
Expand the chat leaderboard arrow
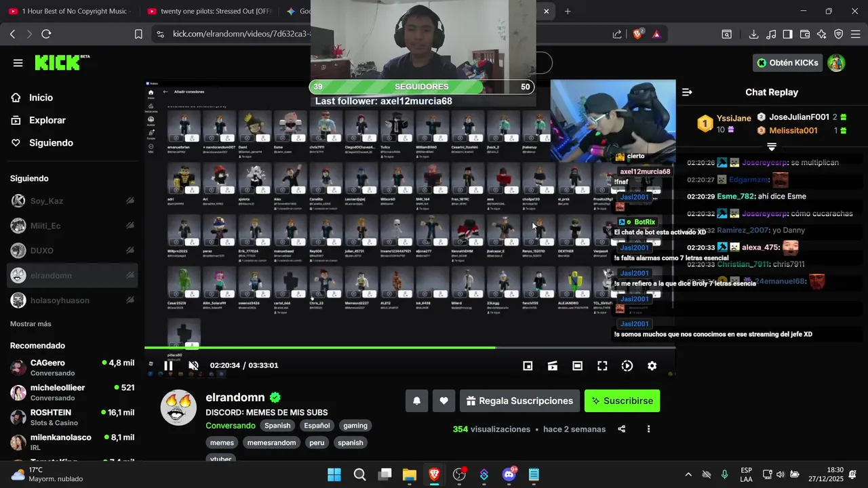[772, 146]
